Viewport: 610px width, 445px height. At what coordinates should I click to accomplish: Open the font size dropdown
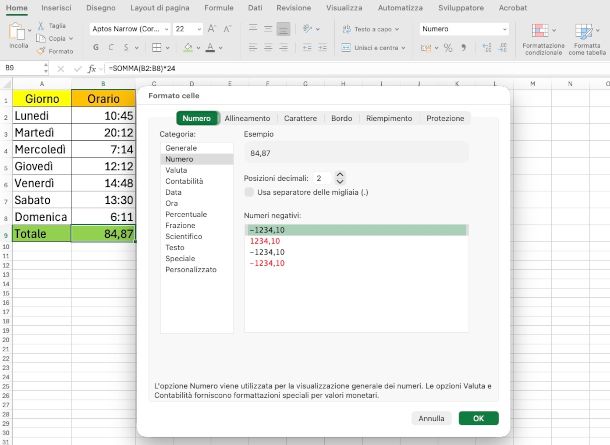tap(199, 29)
